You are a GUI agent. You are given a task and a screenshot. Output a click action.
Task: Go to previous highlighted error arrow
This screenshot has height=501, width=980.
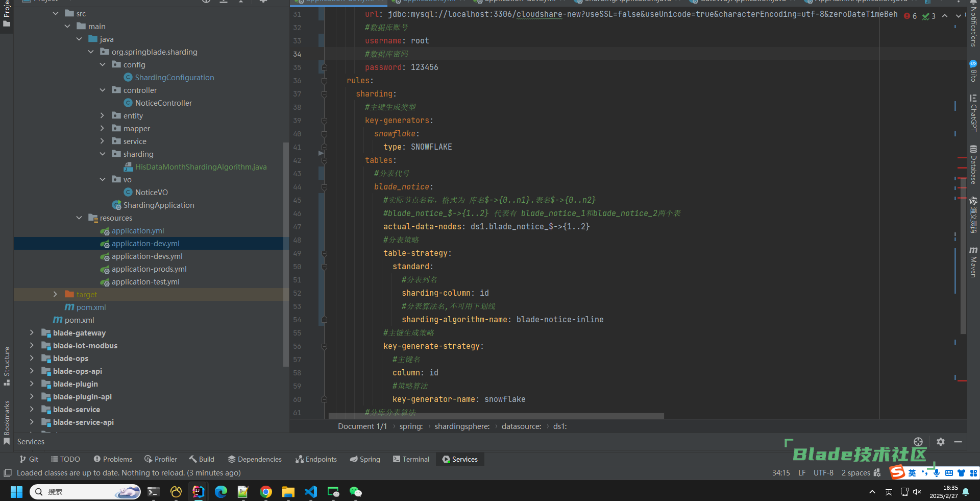click(x=945, y=16)
